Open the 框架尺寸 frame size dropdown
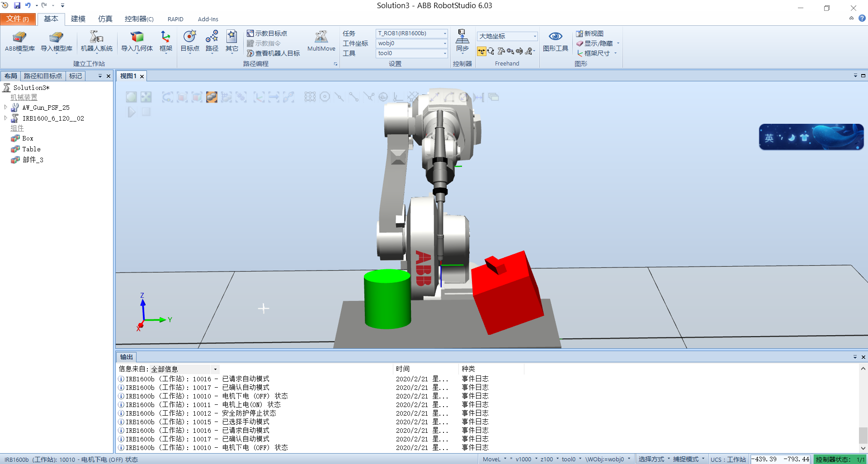868x464 pixels. tap(596, 53)
